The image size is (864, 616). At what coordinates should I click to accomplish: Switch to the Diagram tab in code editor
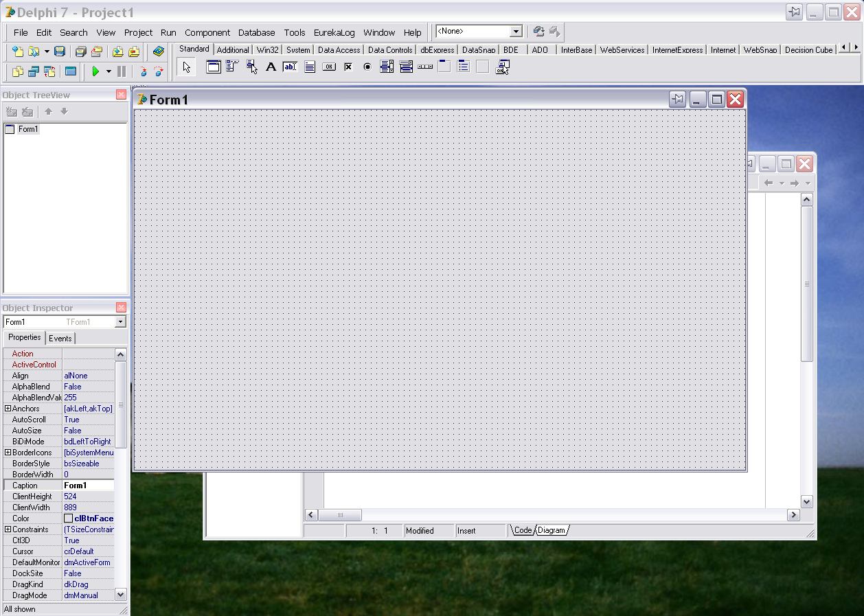(552, 530)
